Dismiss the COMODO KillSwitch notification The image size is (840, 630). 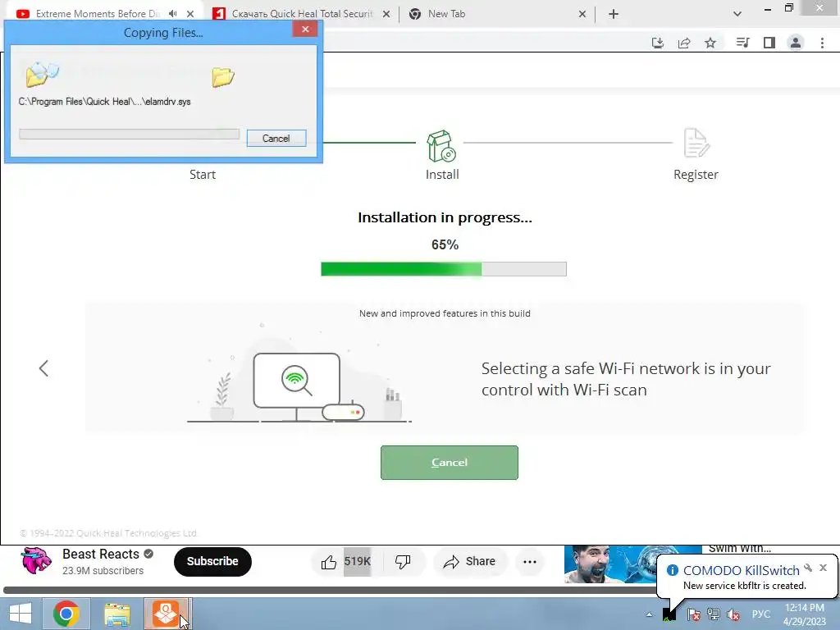pyautogui.click(x=824, y=568)
